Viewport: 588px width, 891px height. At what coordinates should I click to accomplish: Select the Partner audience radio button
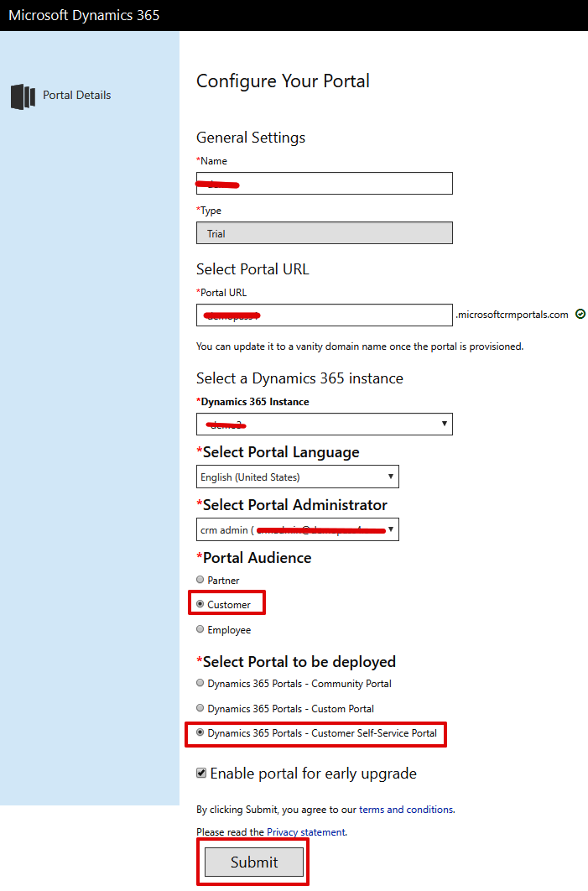click(x=200, y=580)
